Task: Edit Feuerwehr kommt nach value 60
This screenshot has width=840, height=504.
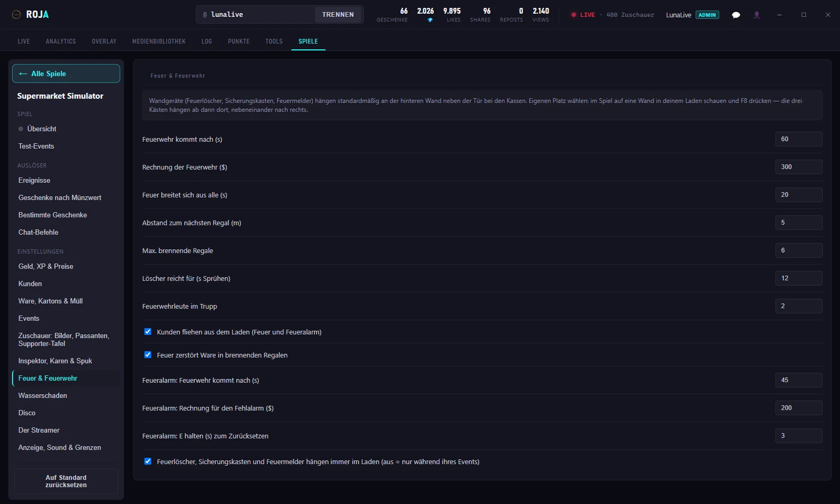Action: pos(799,139)
